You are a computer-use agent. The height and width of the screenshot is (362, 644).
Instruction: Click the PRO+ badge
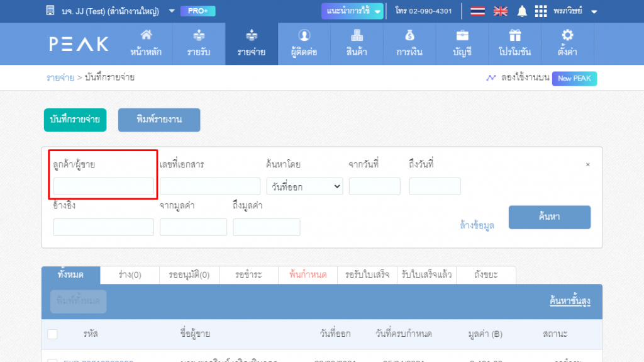tap(197, 11)
